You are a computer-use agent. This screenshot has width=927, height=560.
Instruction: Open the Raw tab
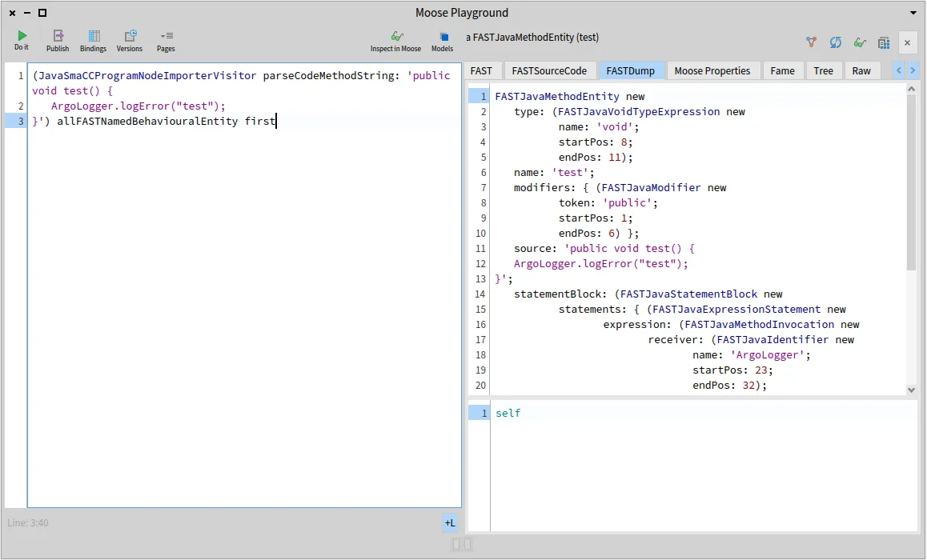pyautogui.click(x=861, y=71)
